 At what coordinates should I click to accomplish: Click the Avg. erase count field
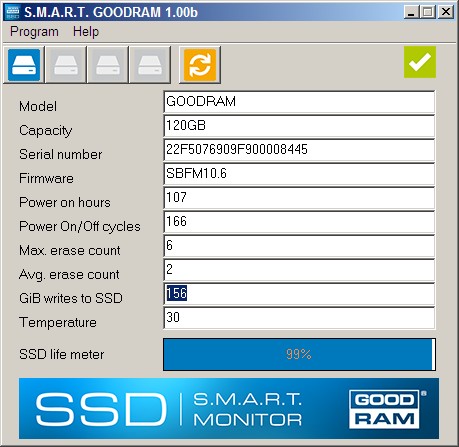click(x=299, y=270)
